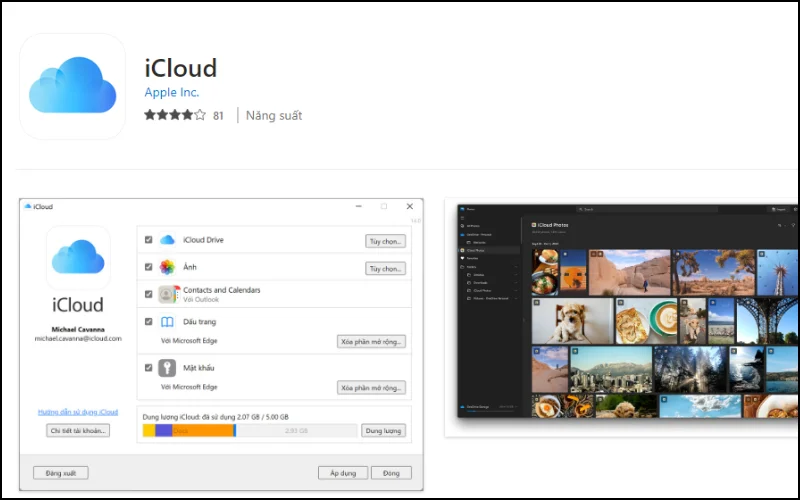Open the hamburger menu in Photos window
800x500 pixels.
pyautogui.click(x=462, y=218)
